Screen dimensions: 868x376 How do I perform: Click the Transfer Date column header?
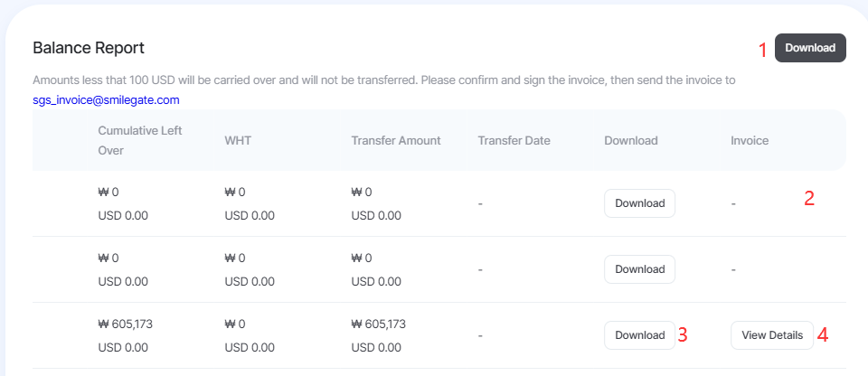click(x=514, y=141)
